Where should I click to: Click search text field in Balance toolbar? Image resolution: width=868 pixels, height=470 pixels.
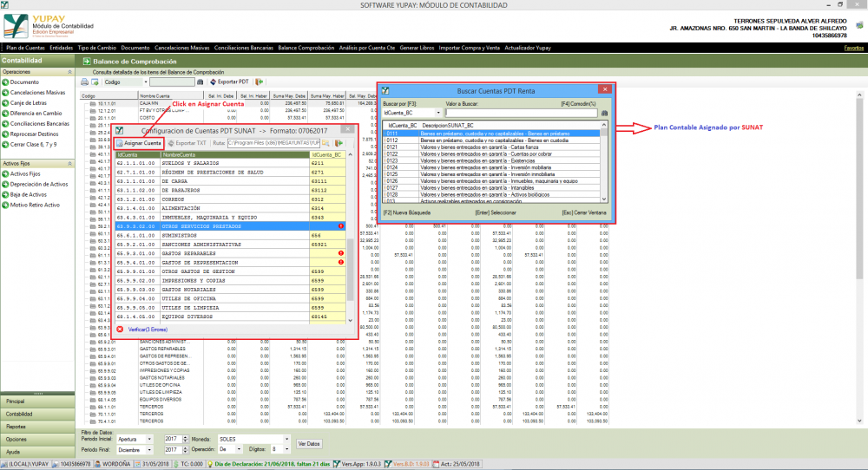pos(172,82)
